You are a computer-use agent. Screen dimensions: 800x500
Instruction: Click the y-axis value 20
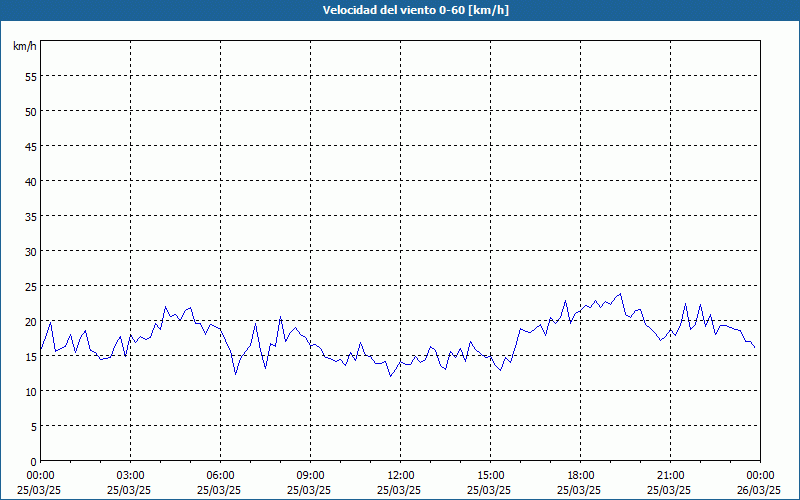[x=31, y=321]
